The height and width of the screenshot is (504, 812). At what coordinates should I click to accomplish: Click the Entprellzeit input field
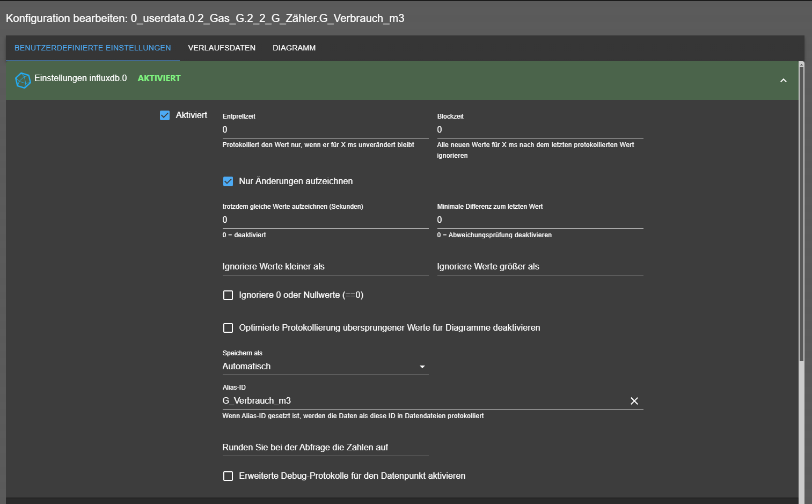click(x=325, y=130)
